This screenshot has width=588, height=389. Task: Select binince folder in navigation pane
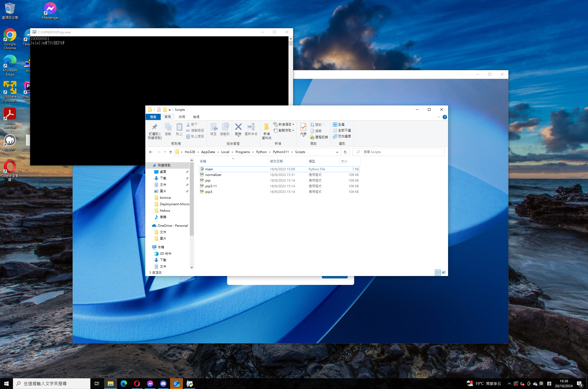click(165, 198)
